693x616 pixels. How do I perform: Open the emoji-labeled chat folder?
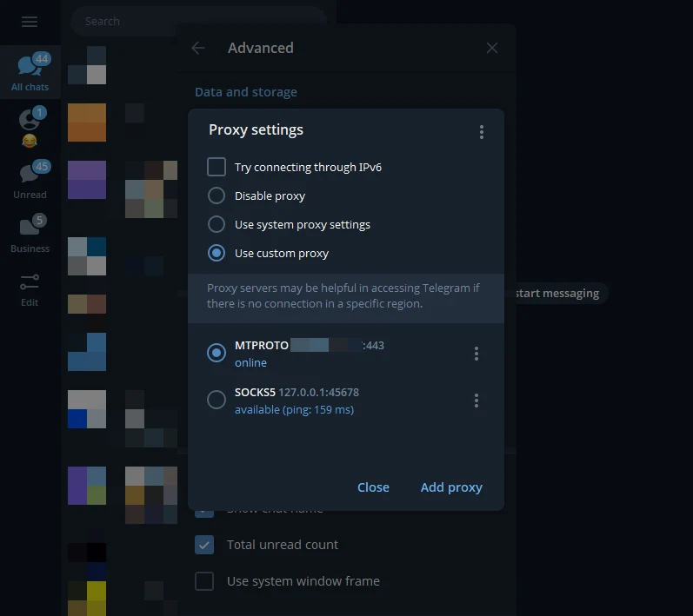click(30, 126)
